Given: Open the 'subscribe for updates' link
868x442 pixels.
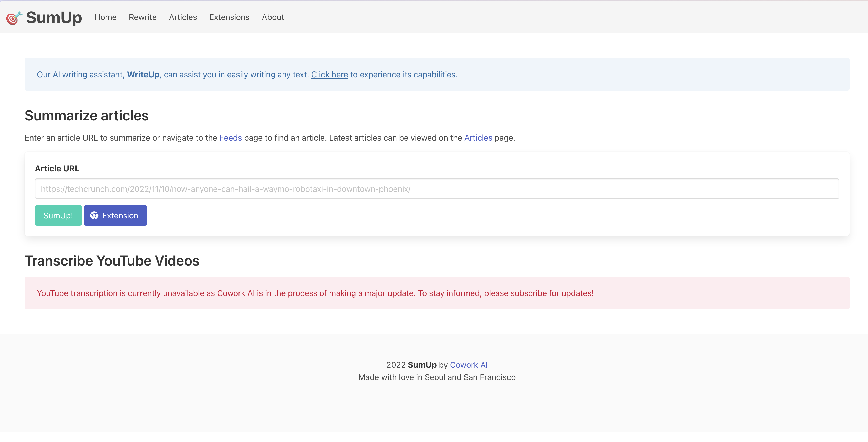Looking at the screenshot, I should [551, 293].
